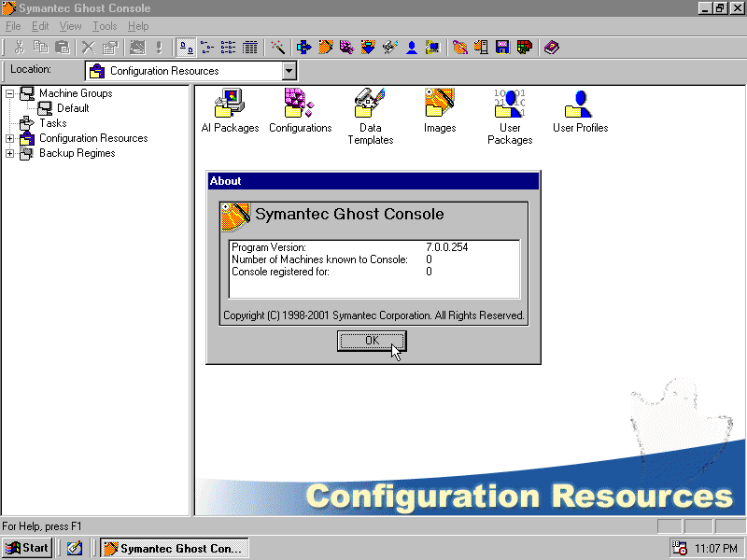Open the Location dropdown arrow
The height and width of the screenshot is (560, 747).
pos(289,71)
